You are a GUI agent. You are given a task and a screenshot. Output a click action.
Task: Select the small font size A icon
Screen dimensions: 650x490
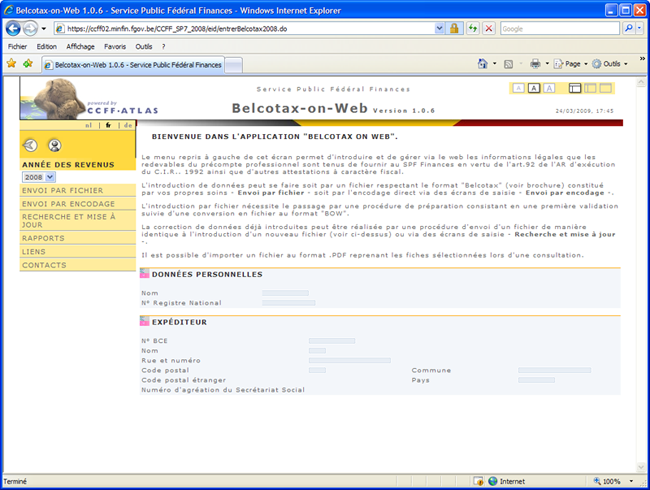pos(518,88)
